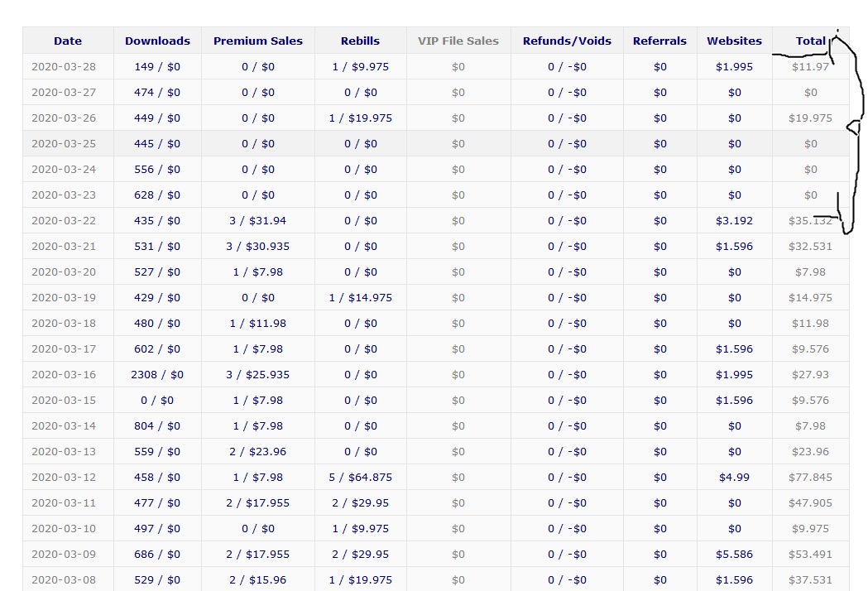
Task: Click rebills value 2 / $29.95 on 2020-03-11
Action: pyautogui.click(x=361, y=503)
